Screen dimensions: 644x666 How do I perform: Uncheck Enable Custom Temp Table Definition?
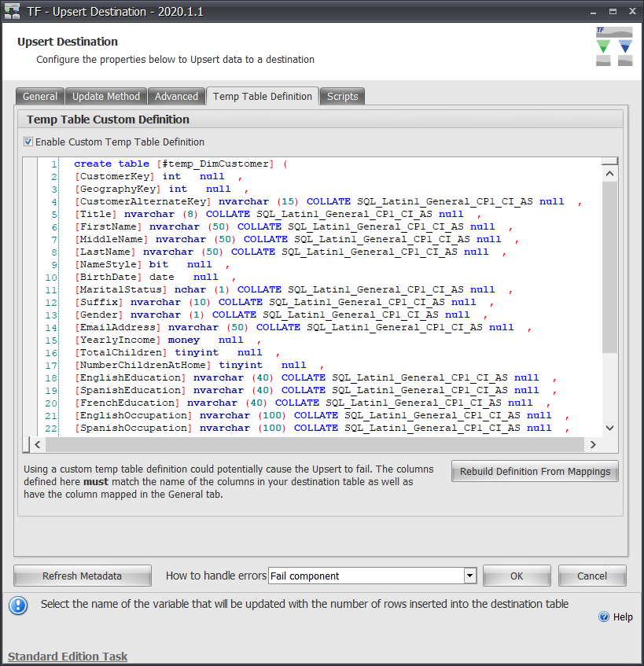(x=29, y=142)
